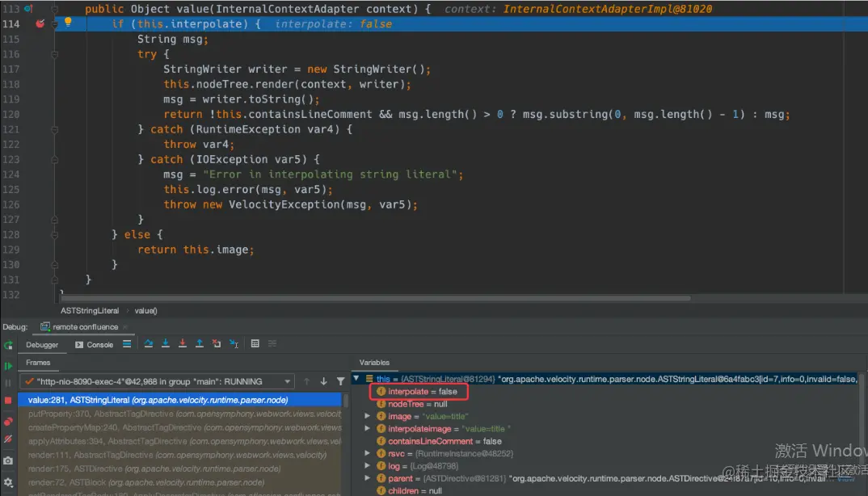The image size is (868, 496).
Task: Click the Step Into icon
Action: [x=165, y=344]
